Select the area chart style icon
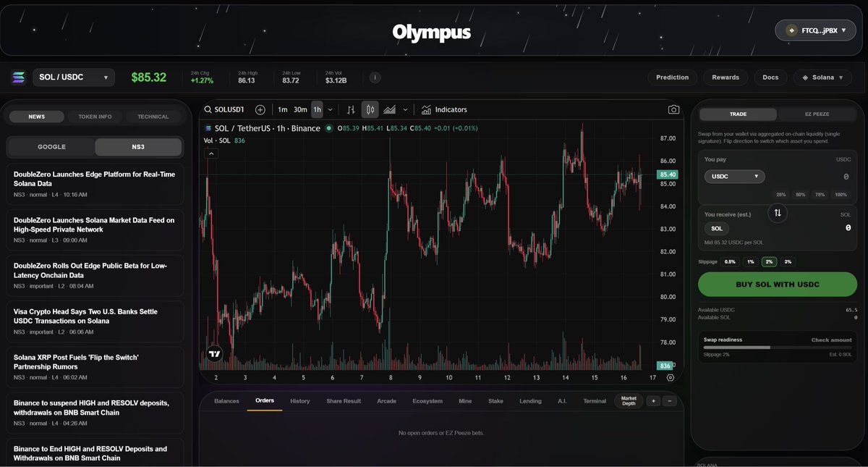Viewport: 868px width, 467px height. point(390,109)
